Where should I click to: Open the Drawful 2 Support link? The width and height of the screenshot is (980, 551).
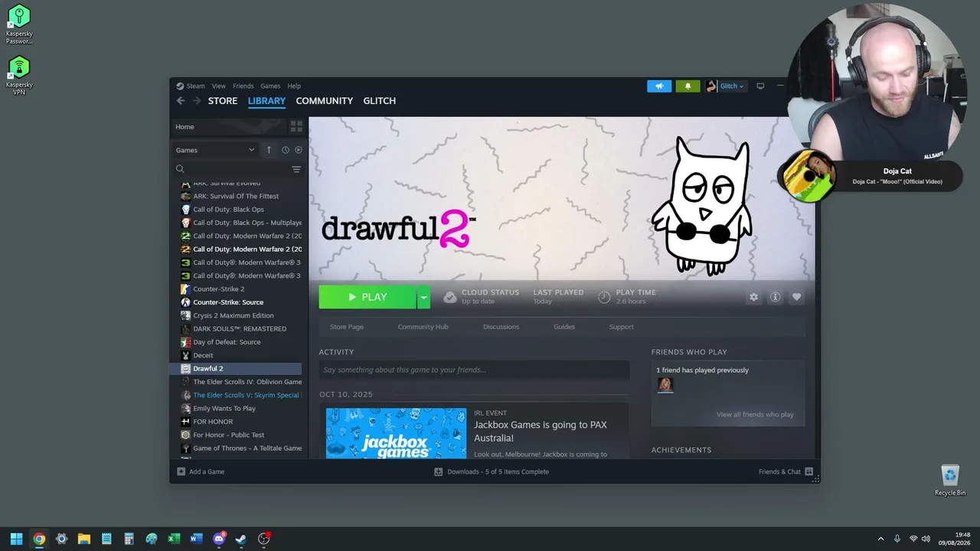[622, 327]
